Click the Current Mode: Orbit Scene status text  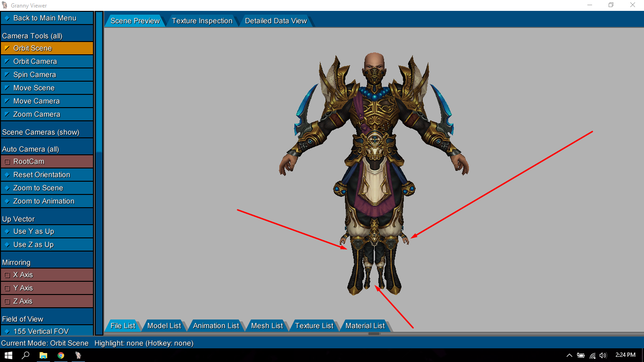coord(45,343)
